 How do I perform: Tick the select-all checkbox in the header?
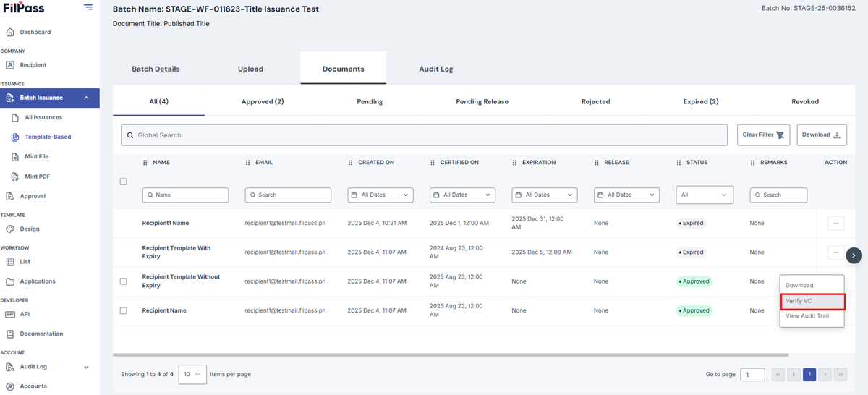(x=123, y=182)
